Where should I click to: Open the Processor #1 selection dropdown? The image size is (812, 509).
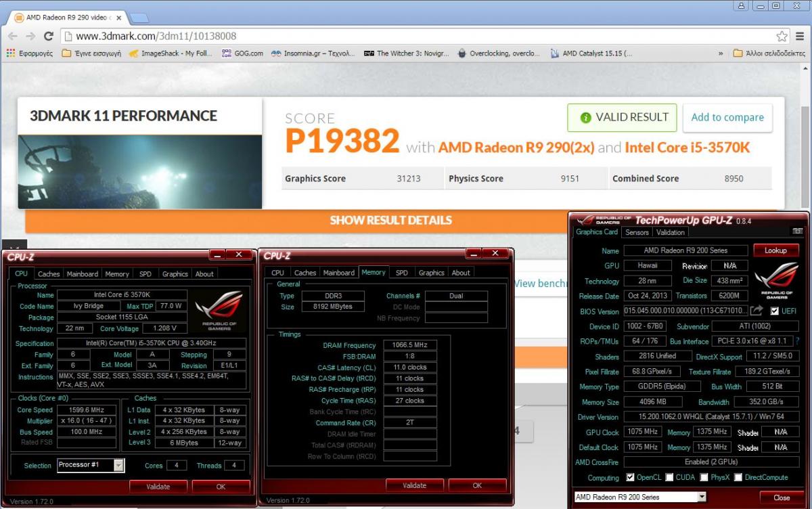point(91,465)
